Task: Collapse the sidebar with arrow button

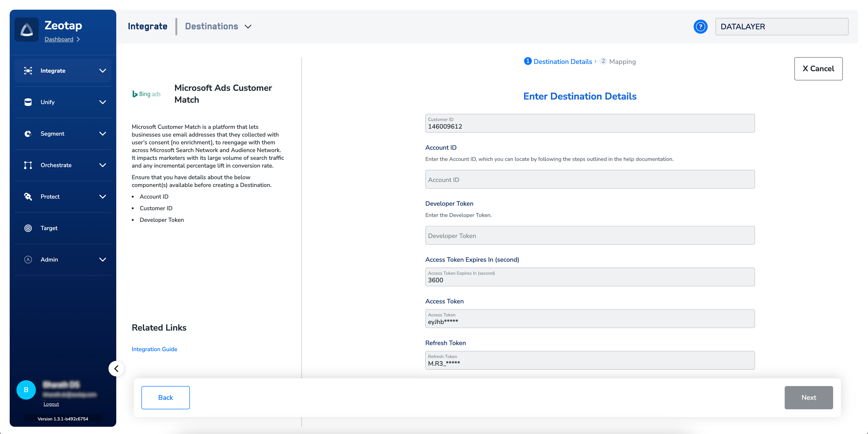Action: pyautogui.click(x=116, y=369)
